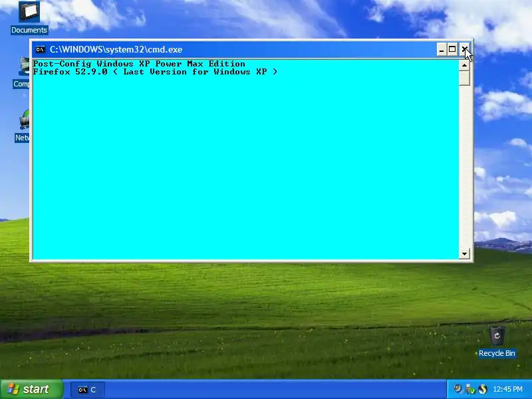This screenshot has width=532, height=399.
Task: Click the console vertical scrollbar thumb
Action: point(464,78)
